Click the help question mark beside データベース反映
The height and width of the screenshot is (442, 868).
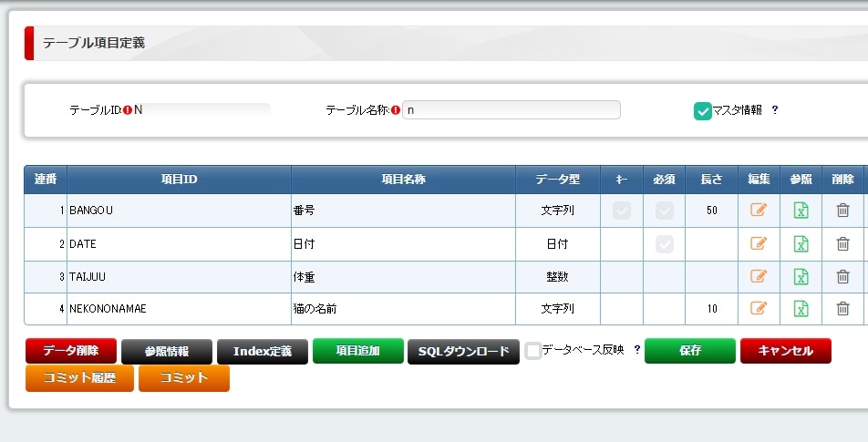pyautogui.click(x=637, y=349)
